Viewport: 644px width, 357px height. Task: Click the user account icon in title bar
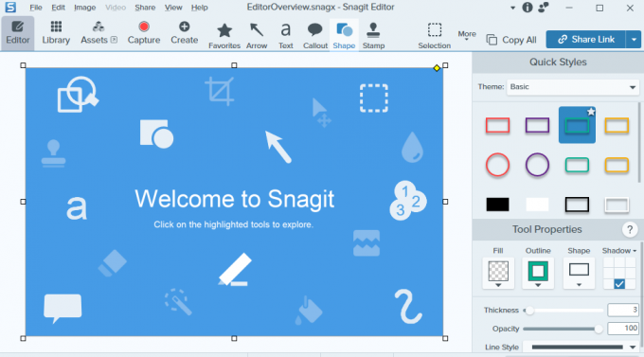click(x=544, y=8)
